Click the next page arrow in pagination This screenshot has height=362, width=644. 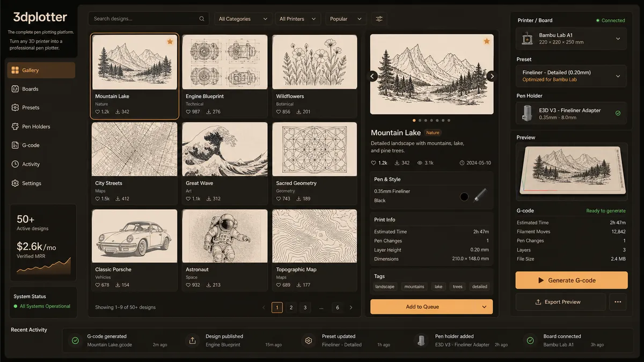351,307
